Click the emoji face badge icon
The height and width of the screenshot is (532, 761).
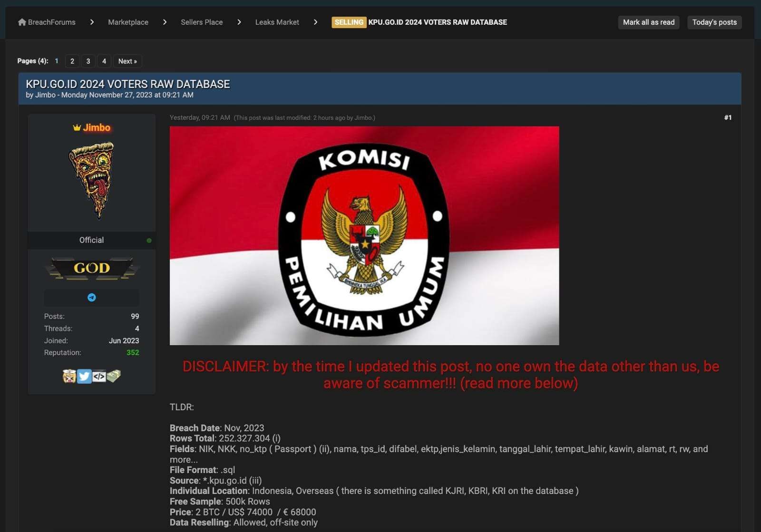pyautogui.click(x=68, y=376)
